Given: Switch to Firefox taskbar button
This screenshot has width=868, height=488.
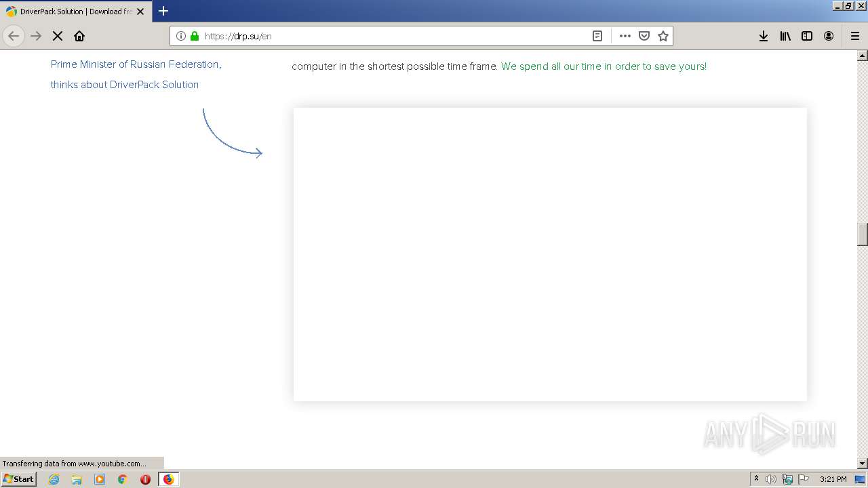Looking at the screenshot, I should [x=168, y=479].
